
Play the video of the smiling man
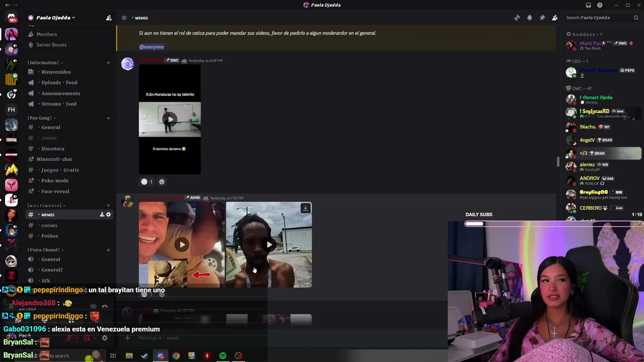pyautogui.click(x=182, y=245)
